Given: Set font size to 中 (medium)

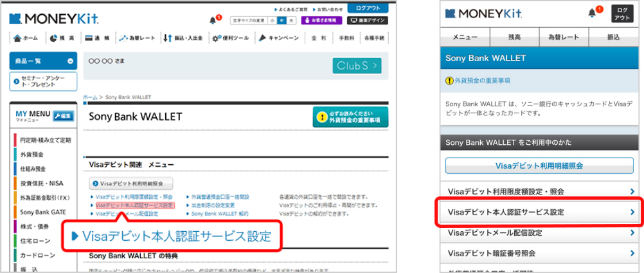Looking at the screenshot, I should point(281,21).
